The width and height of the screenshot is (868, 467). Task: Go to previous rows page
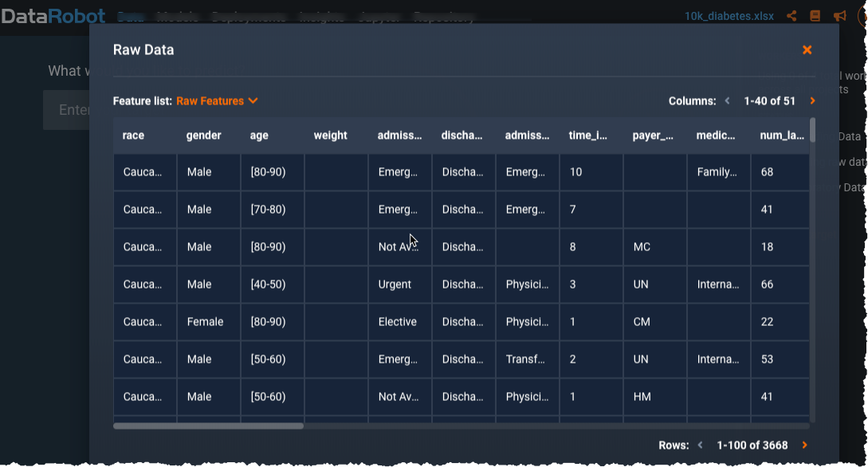click(x=700, y=445)
